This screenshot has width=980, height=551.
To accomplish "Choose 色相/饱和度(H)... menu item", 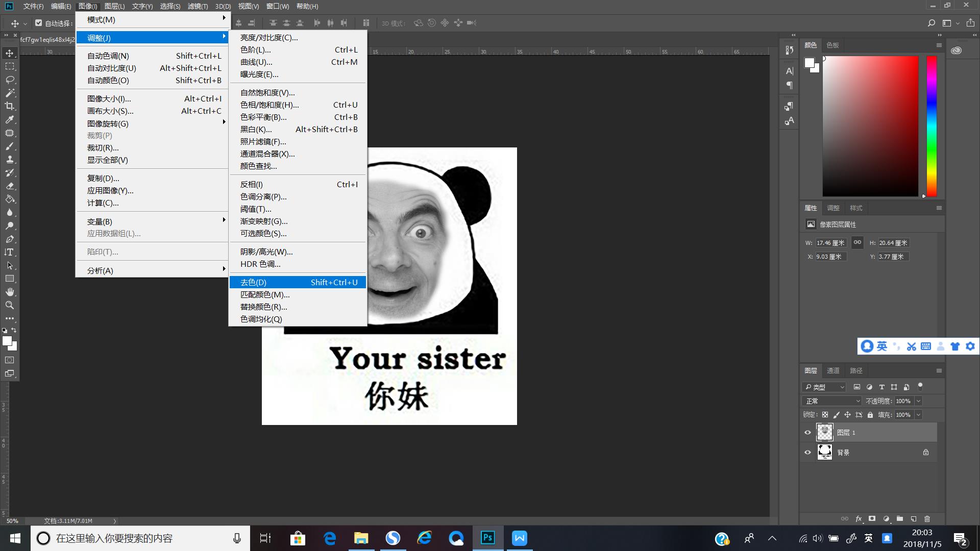I will pos(298,105).
